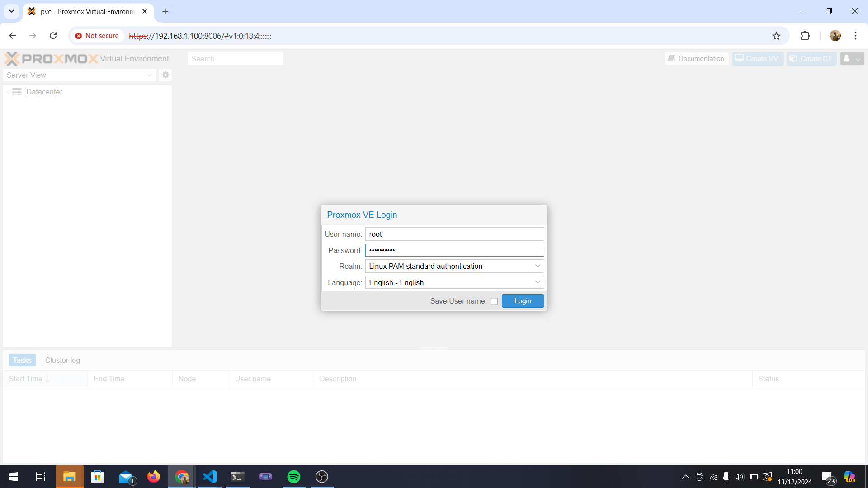Click the Create VM button

[757, 59]
